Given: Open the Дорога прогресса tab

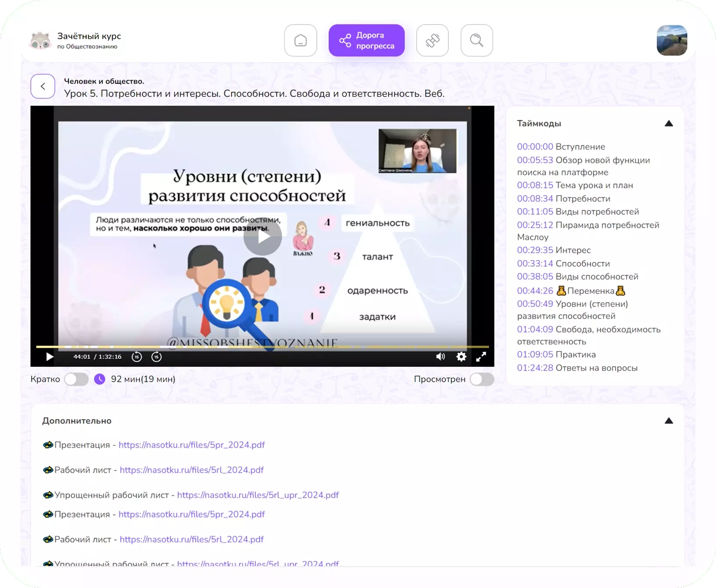Looking at the screenshot, I should [x=366, y=40].
